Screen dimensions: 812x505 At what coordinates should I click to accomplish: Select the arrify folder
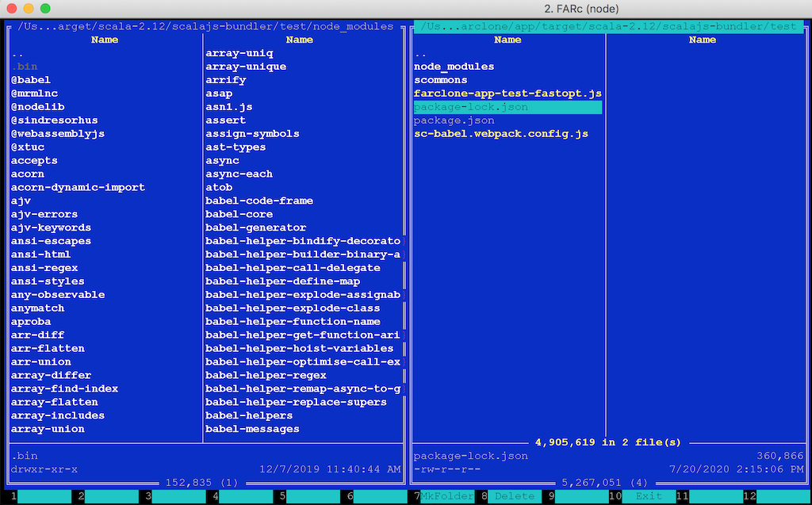click(226, 80)
